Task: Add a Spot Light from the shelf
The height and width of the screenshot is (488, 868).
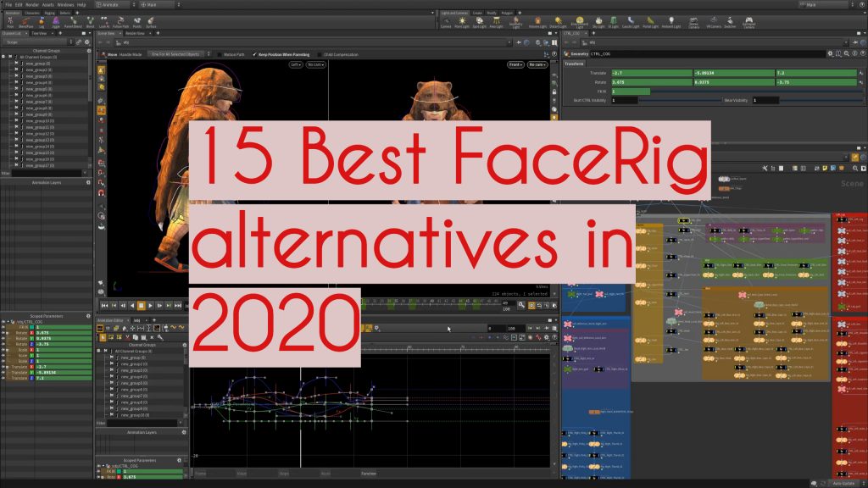Action: click(480, 23)
